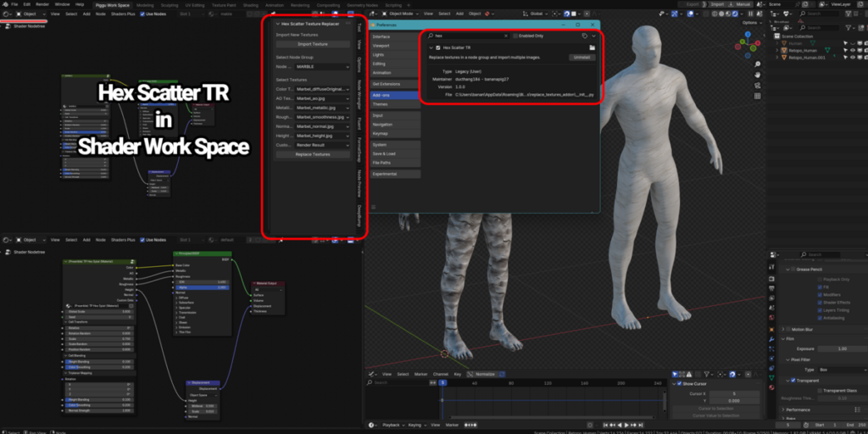This screenshot has width=868, height=434.
Task: Expand the Performance panel
Action: coord(783,409)
